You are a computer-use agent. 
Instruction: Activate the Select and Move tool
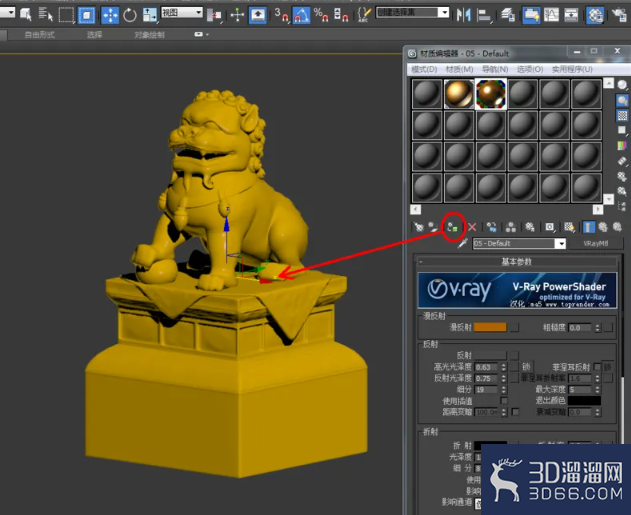coord(110,15)
